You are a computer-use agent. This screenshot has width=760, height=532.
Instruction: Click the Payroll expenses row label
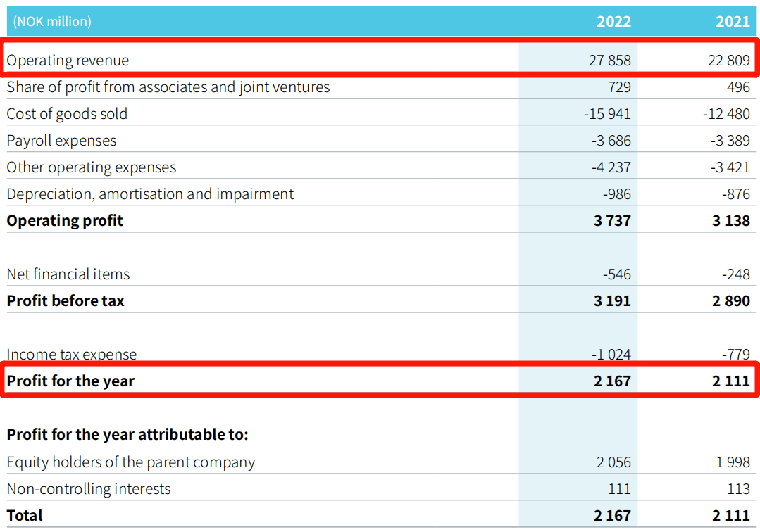[x=61, y=141]
